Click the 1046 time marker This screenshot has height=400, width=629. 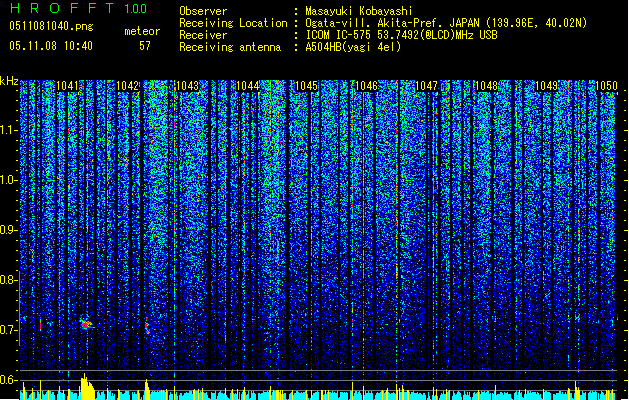pos(367,86)
